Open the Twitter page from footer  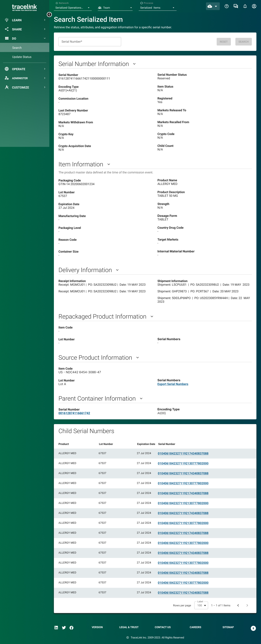(x=64, y=628)
